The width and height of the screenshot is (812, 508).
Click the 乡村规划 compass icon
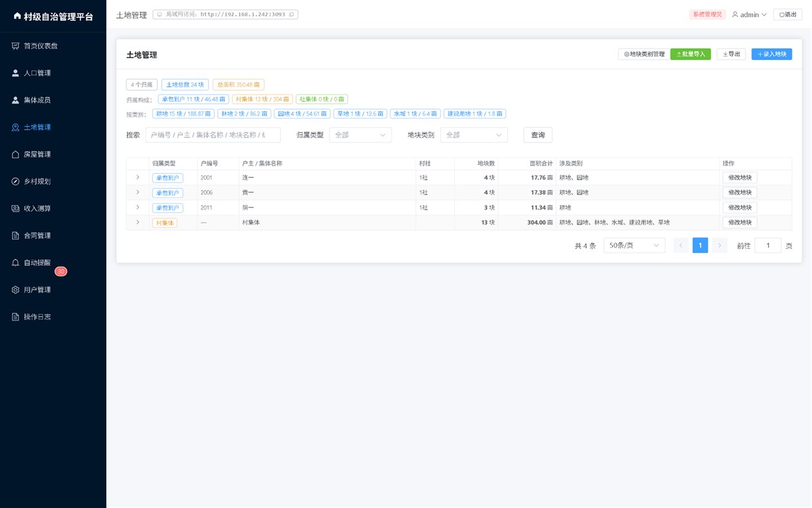(x=15, y=181)
